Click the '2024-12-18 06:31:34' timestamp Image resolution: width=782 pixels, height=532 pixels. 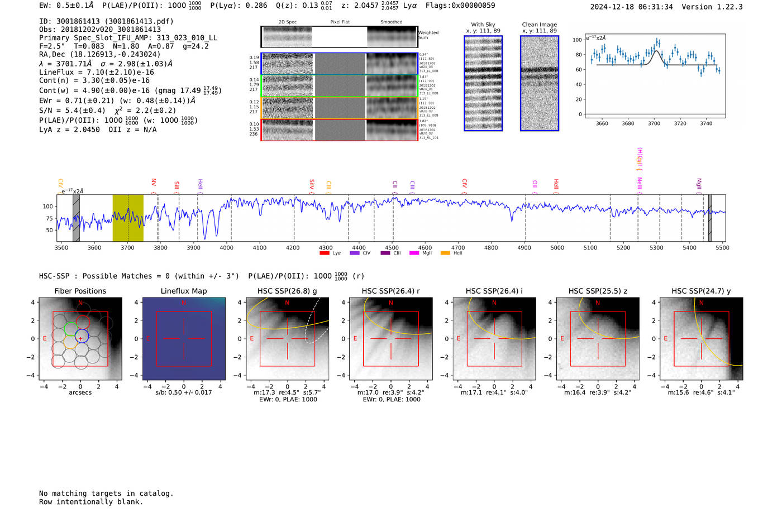coord(631,7)
